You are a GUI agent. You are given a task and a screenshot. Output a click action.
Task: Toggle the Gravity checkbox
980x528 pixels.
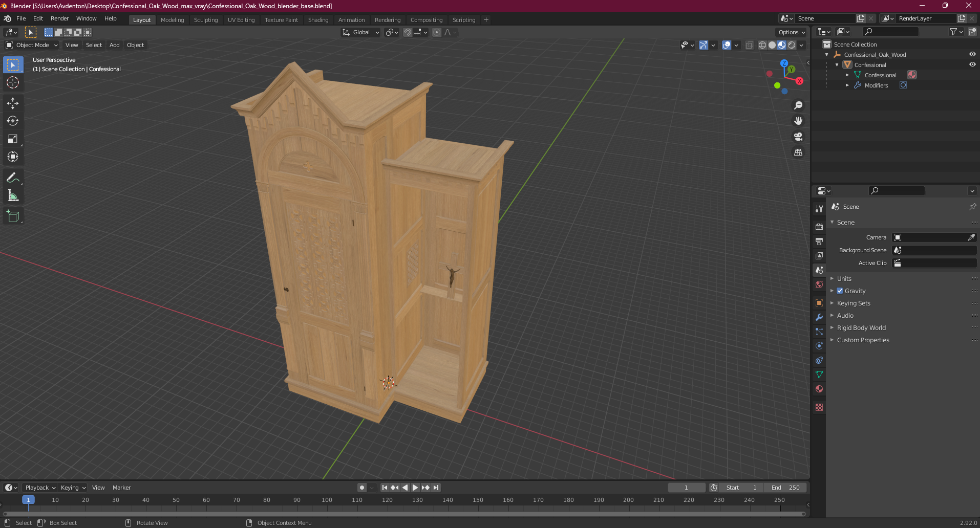point(840,291)
